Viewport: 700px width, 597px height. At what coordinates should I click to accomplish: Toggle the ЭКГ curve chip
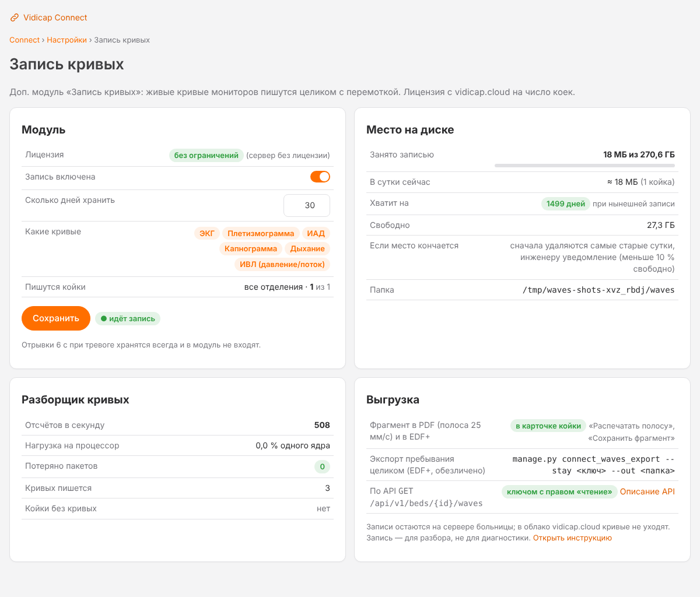click(207, 233)
